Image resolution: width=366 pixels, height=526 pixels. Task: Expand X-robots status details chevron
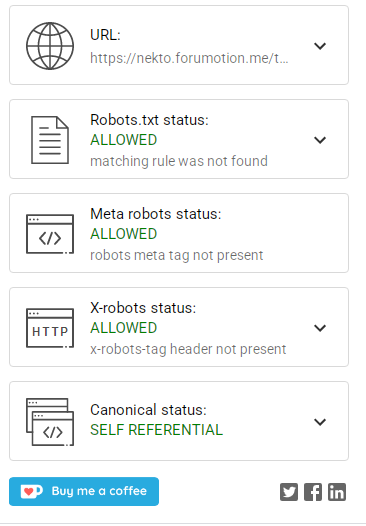click(320, 327)
